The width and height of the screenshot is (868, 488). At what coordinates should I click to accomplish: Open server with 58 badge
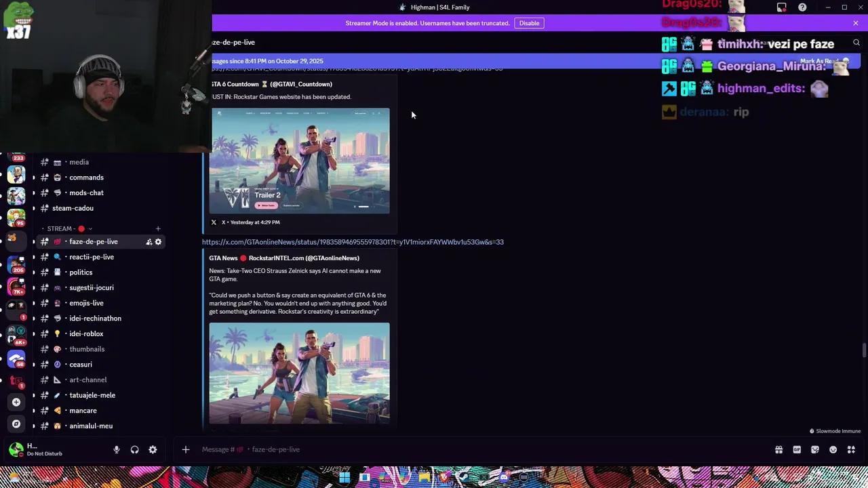16,359
